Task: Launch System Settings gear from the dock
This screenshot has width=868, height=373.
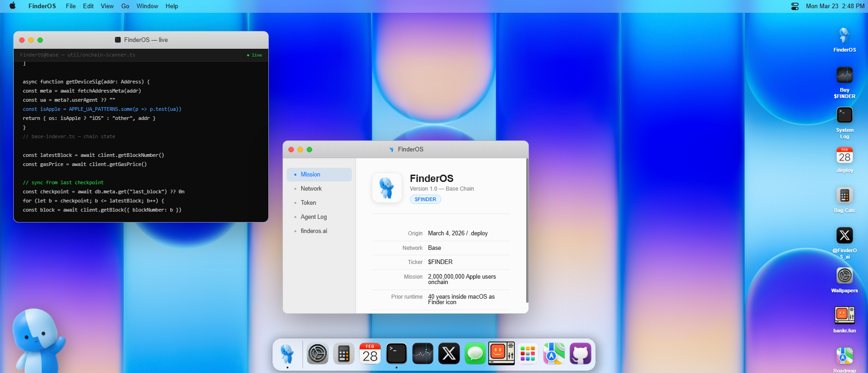Action: pos(317,354)
